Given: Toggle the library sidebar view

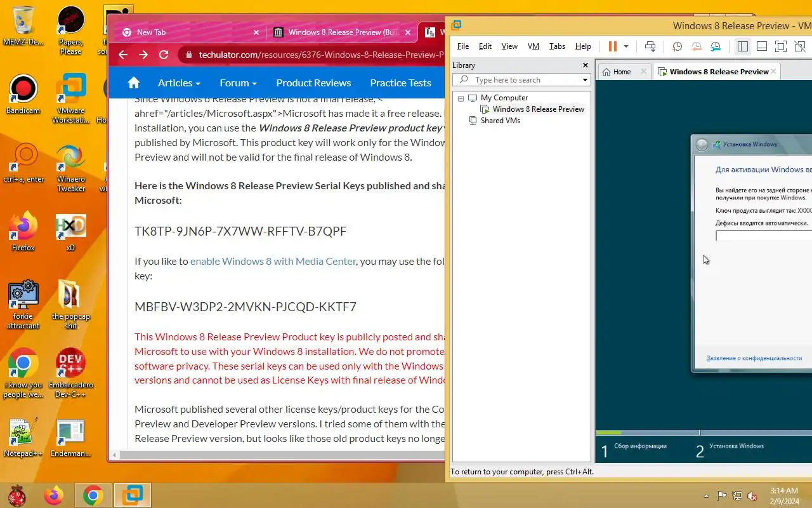Looking at the screenshot, I should point(743,46).
